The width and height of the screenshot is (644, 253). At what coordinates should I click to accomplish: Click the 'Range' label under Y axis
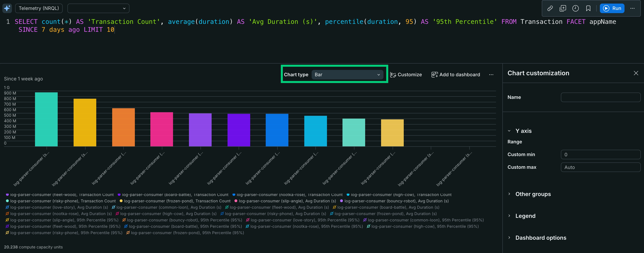point(515,142)
